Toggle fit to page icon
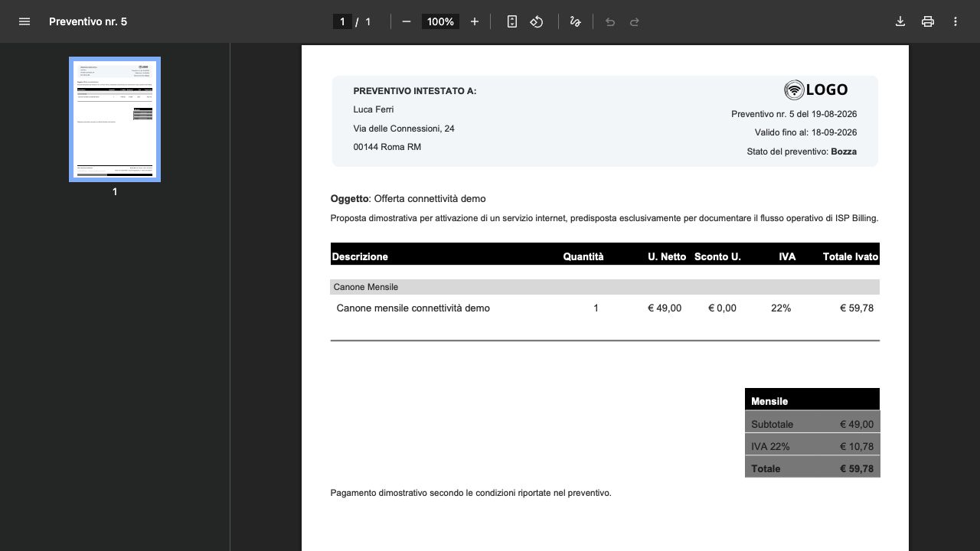The width and height of the screenshot is (980, 551). click(512, 21)
